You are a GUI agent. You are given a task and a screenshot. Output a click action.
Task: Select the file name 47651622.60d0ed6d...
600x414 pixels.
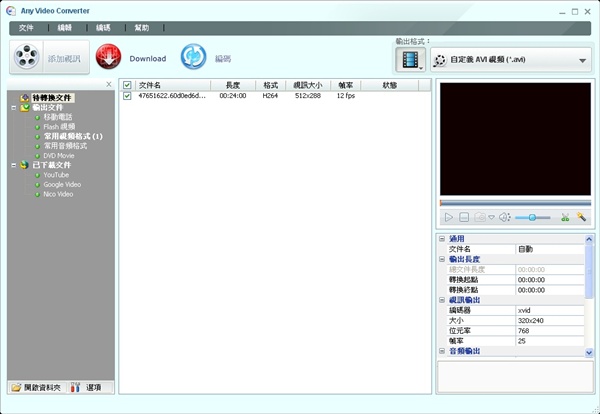click(172, 96)
